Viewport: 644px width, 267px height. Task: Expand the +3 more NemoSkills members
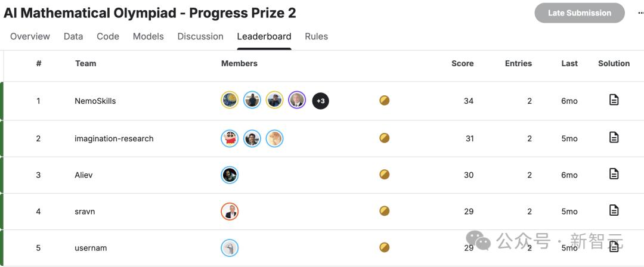click(x=321, y=101)
